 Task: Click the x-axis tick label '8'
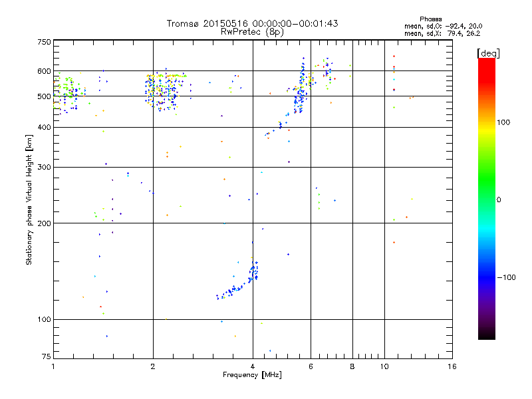click(352, 366)
